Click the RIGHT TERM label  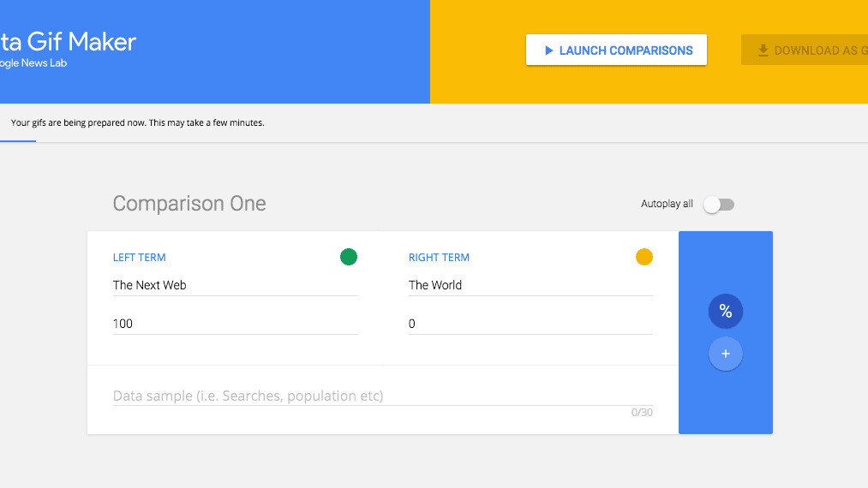coord(439,258)
